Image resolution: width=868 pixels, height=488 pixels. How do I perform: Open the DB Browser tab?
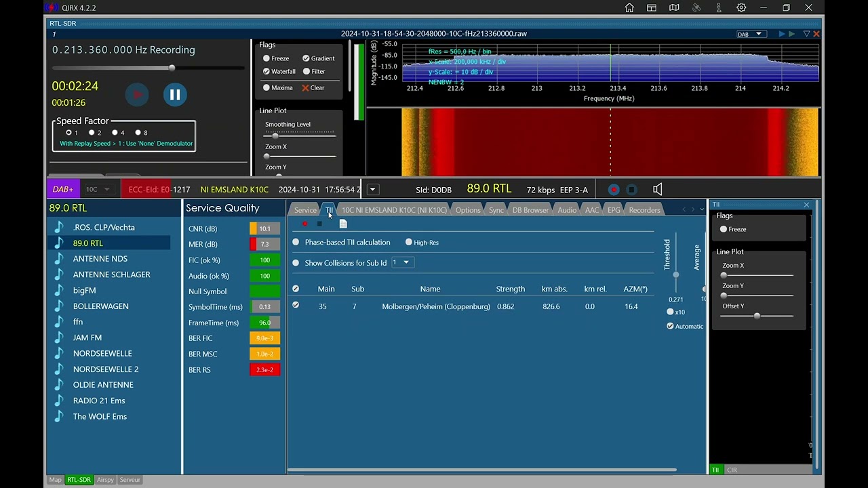click(530, 210)
